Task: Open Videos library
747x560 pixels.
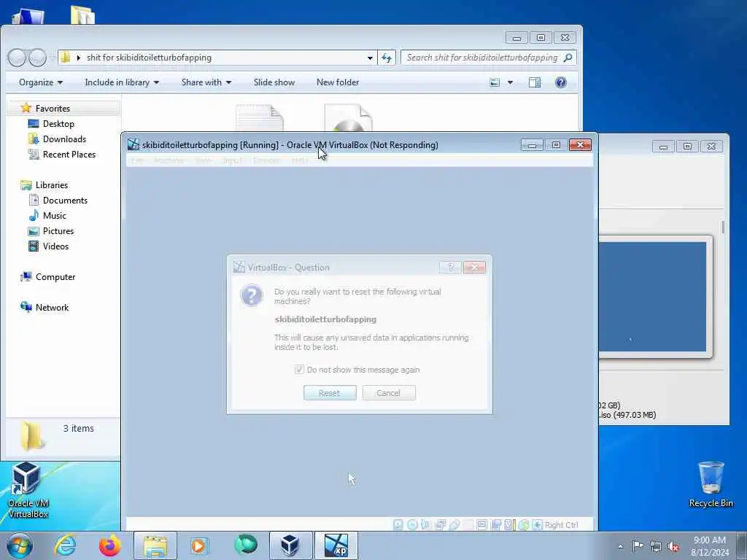Action: coord(55,246)
